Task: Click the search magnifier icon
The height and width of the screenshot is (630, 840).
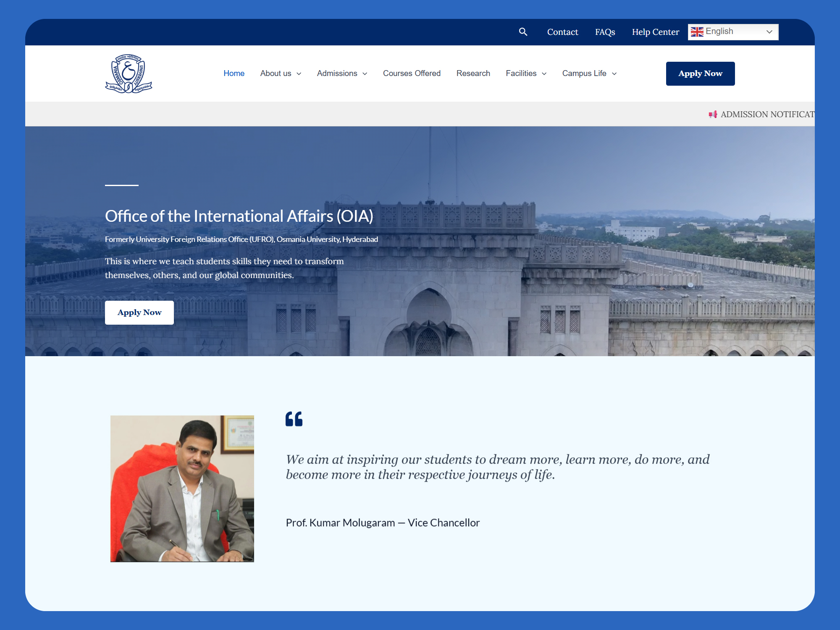Action: pyautogui.click(x=523, y=32)
